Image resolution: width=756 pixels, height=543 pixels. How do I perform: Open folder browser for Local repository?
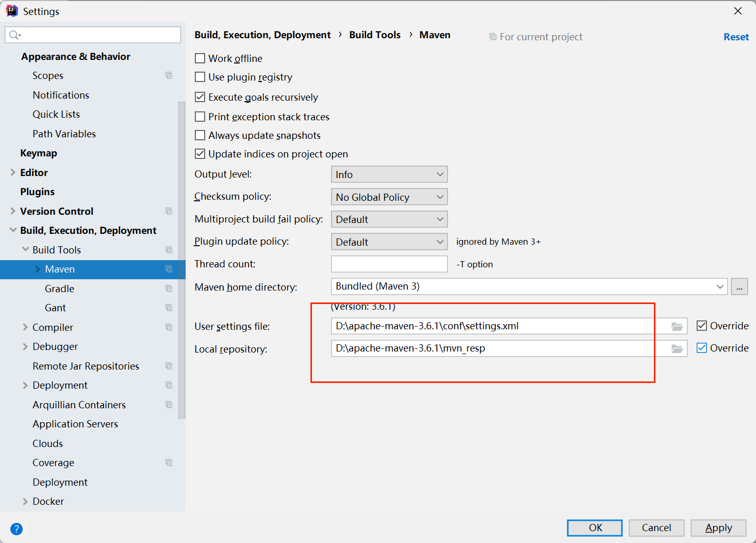point(677,349)
